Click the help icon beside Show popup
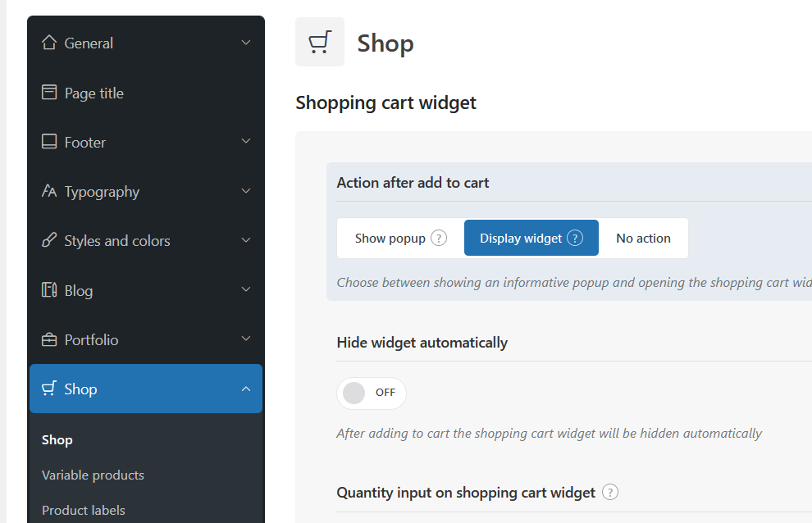This screenshot has height=523, width=812. [440, 239]
